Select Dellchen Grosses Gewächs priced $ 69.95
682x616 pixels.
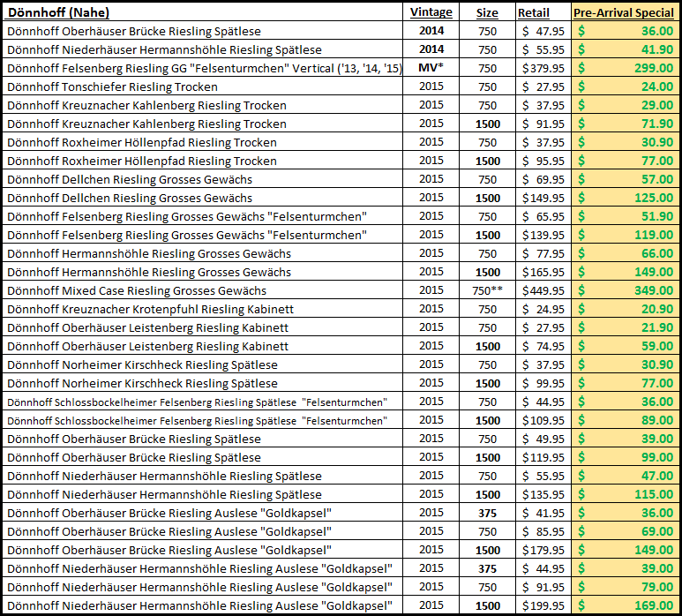pos(130,180)
